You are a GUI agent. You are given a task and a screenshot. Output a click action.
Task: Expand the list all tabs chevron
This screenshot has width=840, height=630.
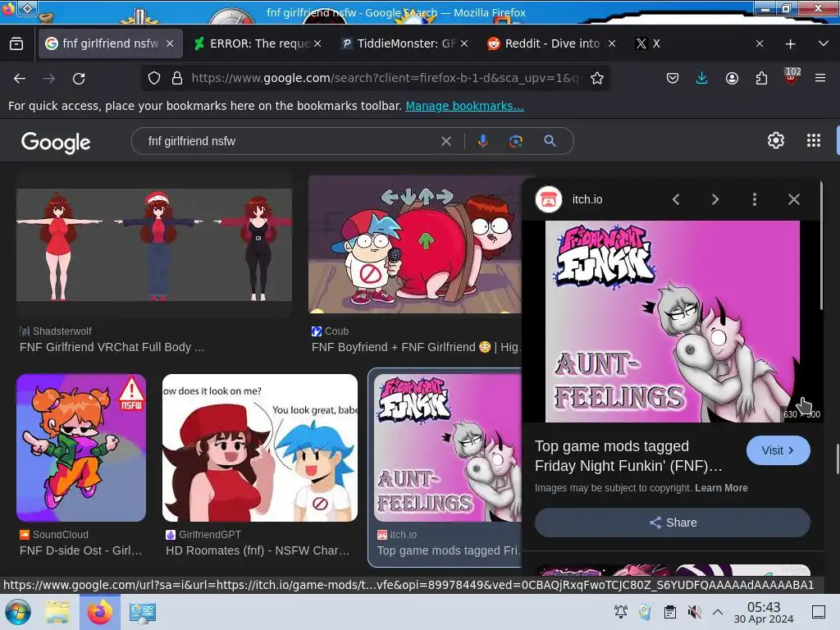pos(824,43)
